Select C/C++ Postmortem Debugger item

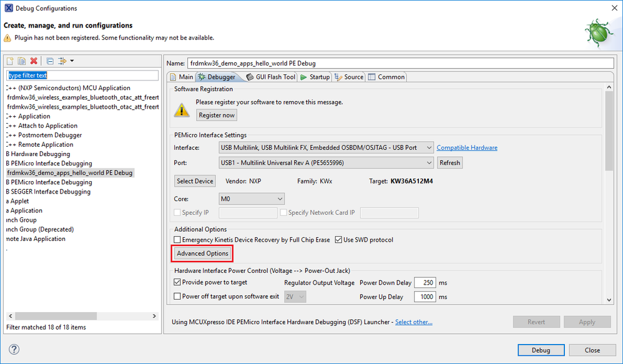point(44,135)
